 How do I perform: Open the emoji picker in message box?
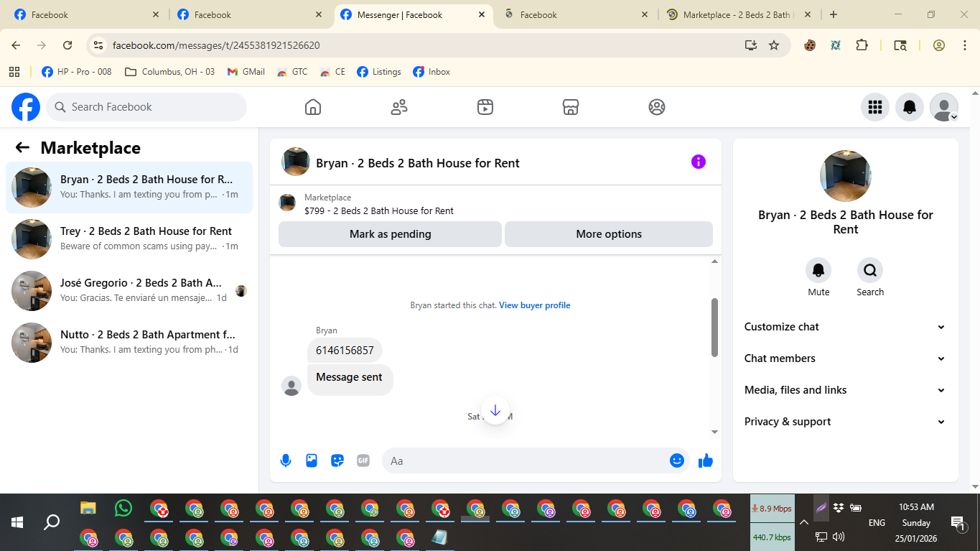[x=677, y=460]
